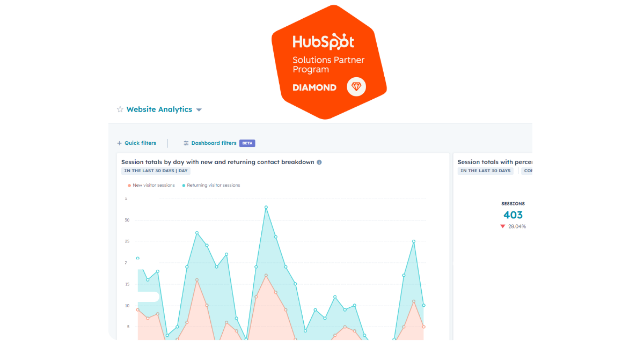This screenshot has height=362, width=644.
Task: Click the diamond gem icon on the partner badge
Action: tap(356, 87)
